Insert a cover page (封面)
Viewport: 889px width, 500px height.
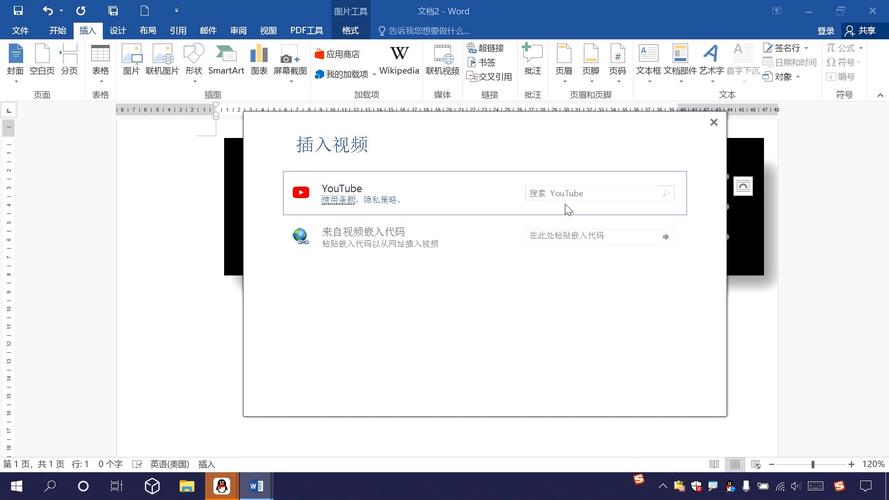click(15, 61)
